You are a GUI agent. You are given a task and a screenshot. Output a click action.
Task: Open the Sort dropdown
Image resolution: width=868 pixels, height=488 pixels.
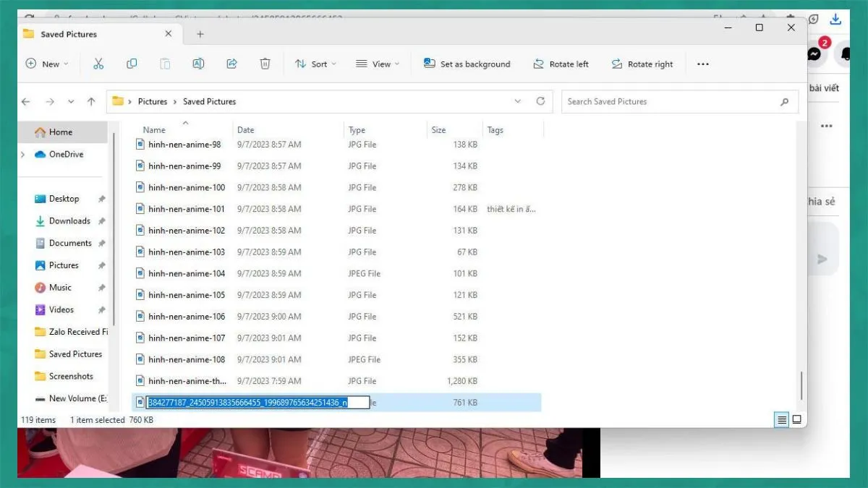tap(315, 64)
